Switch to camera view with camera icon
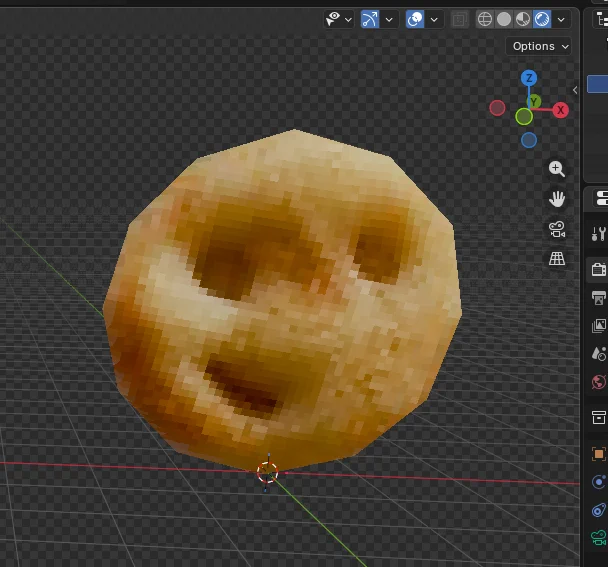This screenshot has width=608, height=567. (557, 229)
